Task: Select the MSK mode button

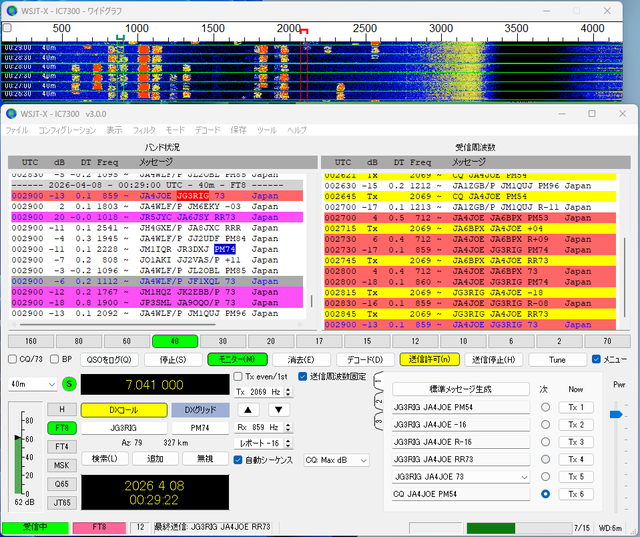Action: click(x=62, y=465)
